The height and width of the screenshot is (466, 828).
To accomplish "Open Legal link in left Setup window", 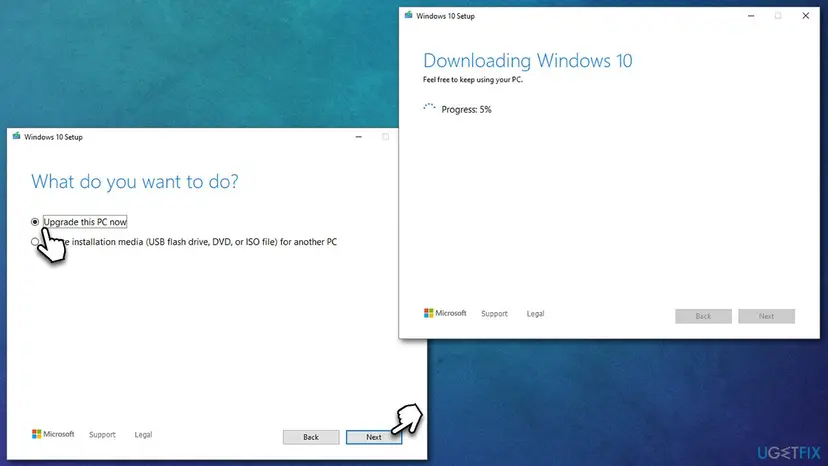I will (x=143, y=434).
